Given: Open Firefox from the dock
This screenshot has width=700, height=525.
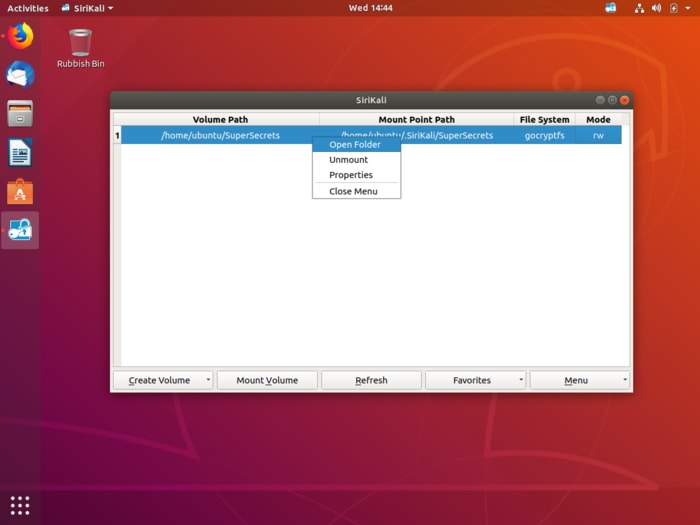Looking at the screenshot, I should (x=20, y=36).
